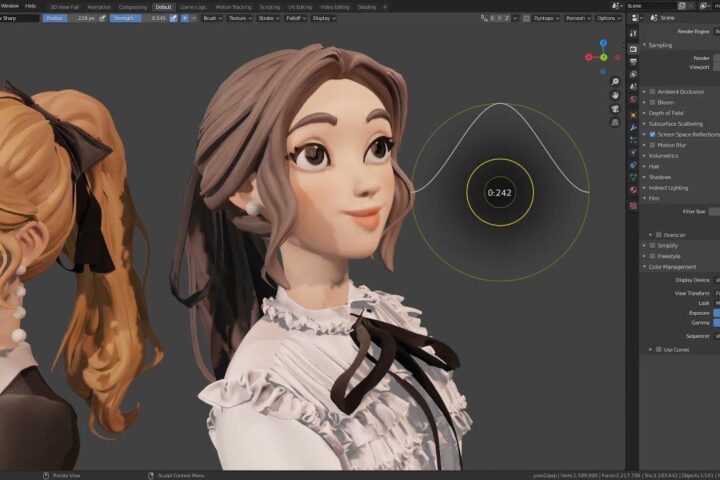Toggle strength pressure sensitivity icon
Image resolution: width=720 pixels, height=480 pixels.
[174, 18]
